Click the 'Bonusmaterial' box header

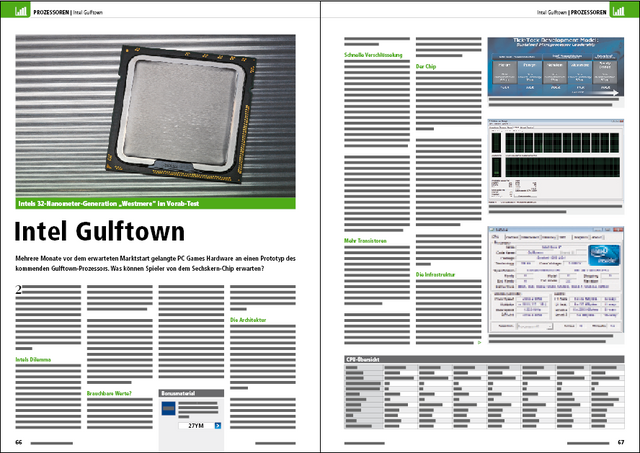[x=191, y=393]
